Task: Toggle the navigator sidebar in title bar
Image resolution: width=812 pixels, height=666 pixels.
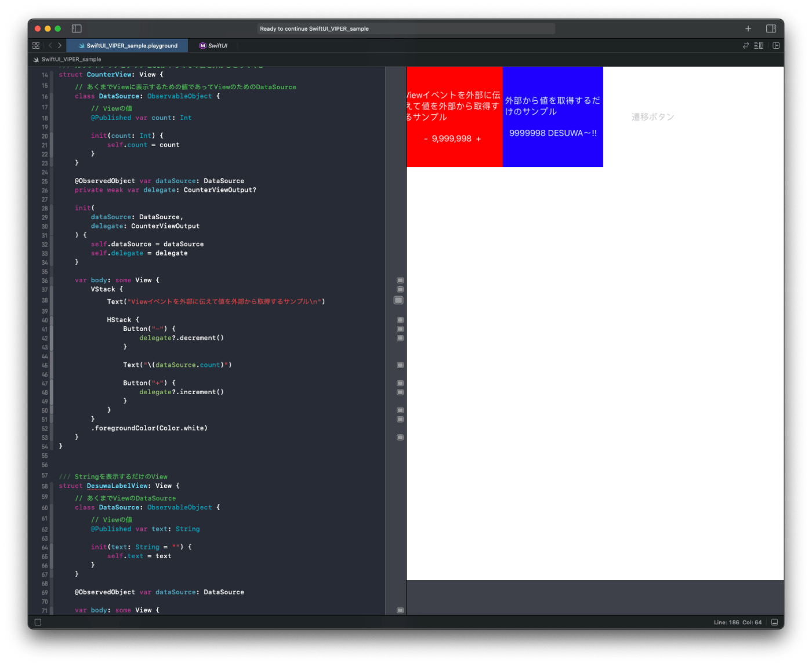Action: coord(77,28)
